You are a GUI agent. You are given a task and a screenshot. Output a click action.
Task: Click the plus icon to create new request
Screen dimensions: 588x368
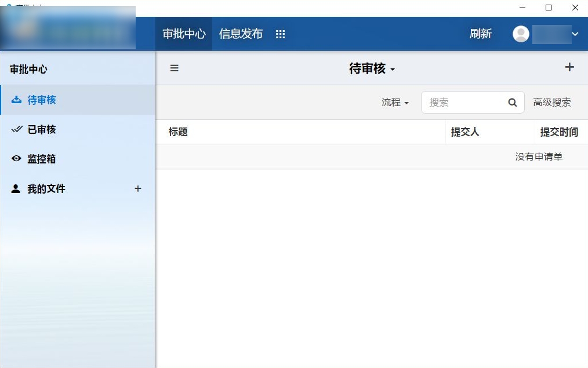click(569, 67)
